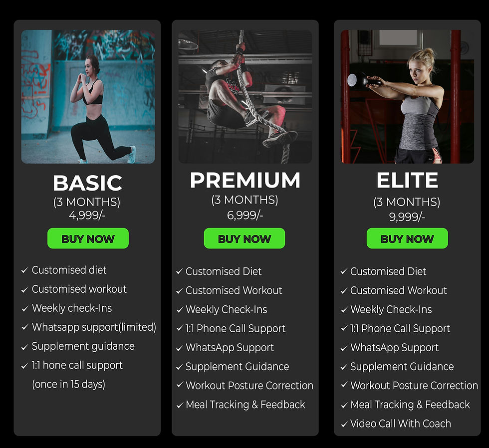Open the Elite plan kettlebell photo
Image resolution: width=489 pixels, height=448 pixels.
(x=407, y=97)
